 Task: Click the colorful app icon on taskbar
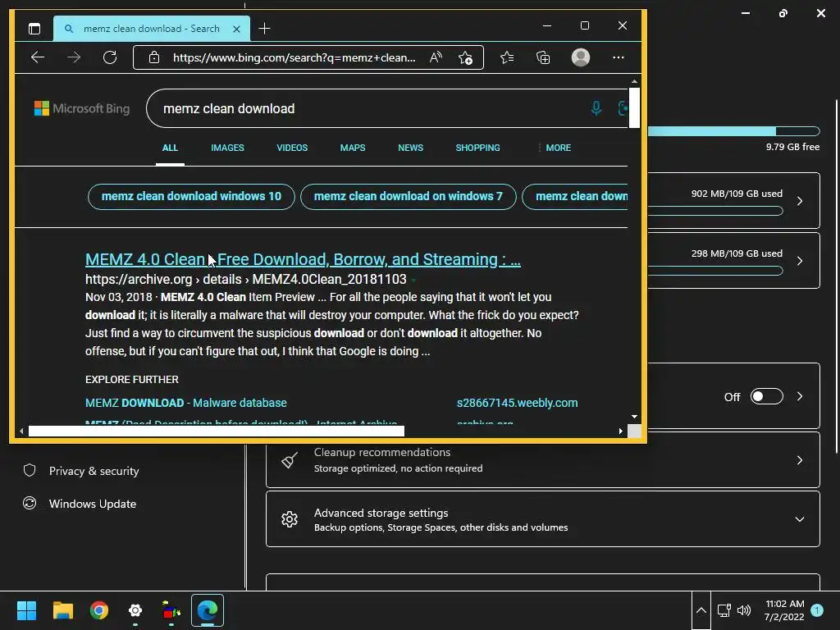click(x=171, y=610)
